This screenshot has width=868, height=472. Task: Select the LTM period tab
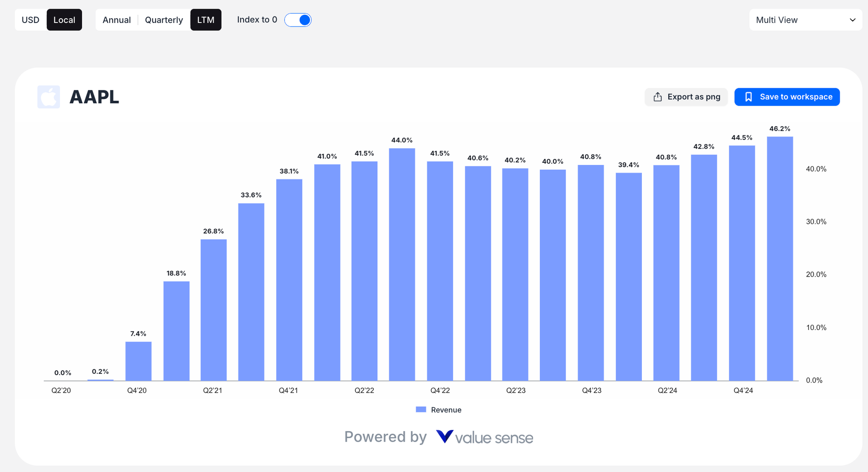(206, 20)
